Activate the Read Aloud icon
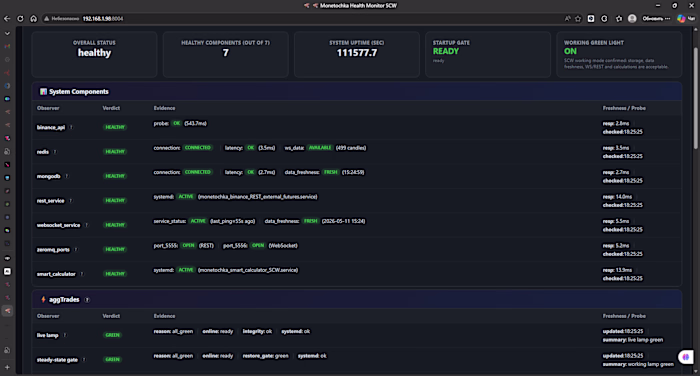The image size is (700, 376). pos(567,19)
